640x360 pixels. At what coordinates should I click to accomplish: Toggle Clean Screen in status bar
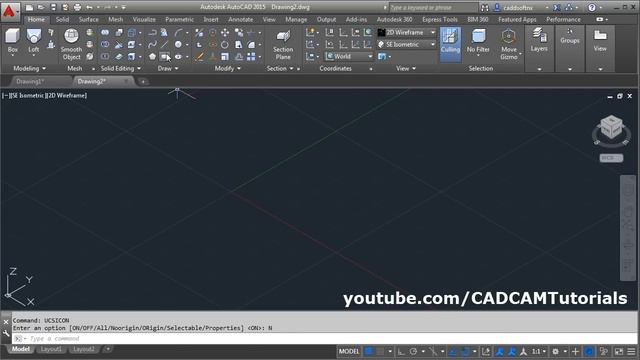pos(619,351)
